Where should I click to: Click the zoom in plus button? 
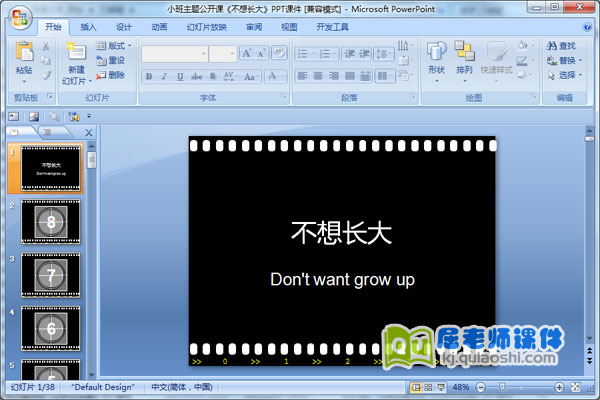(x=559, y=387)
